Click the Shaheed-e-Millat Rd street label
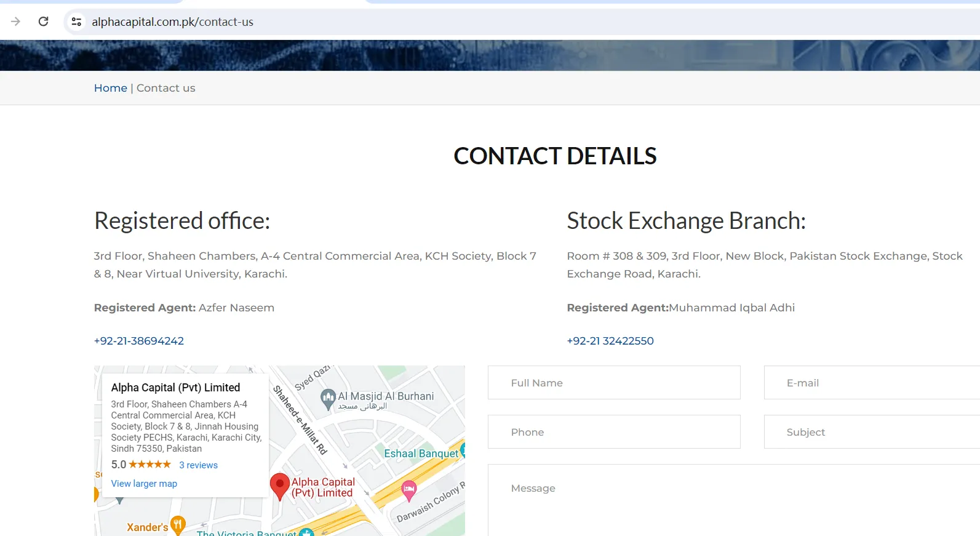 (x=300, y=420)
